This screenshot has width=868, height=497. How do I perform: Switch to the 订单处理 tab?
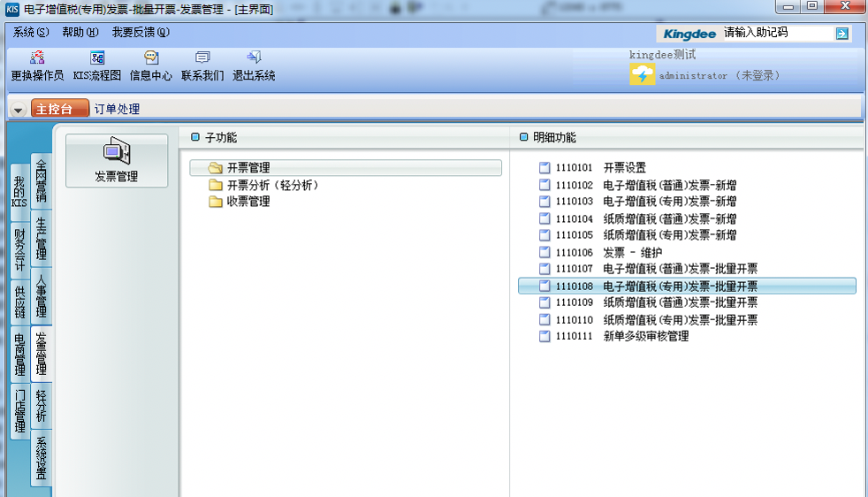(117, 110)
